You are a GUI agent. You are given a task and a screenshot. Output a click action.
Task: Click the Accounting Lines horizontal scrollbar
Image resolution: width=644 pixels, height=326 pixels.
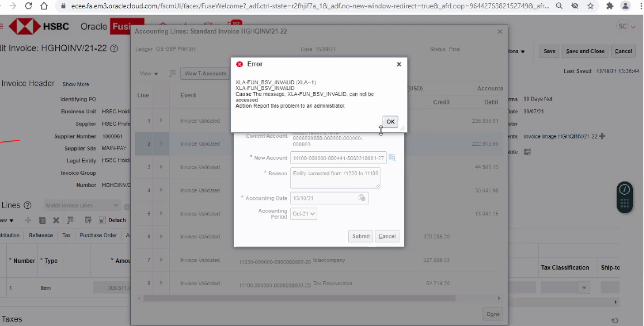(x=299, y=298)
